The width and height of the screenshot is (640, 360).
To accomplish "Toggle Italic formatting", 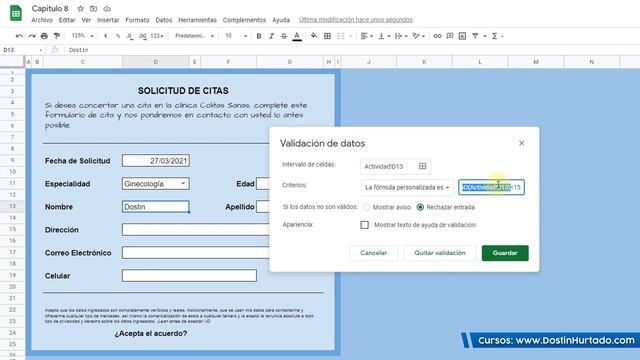I will [271, 36].
